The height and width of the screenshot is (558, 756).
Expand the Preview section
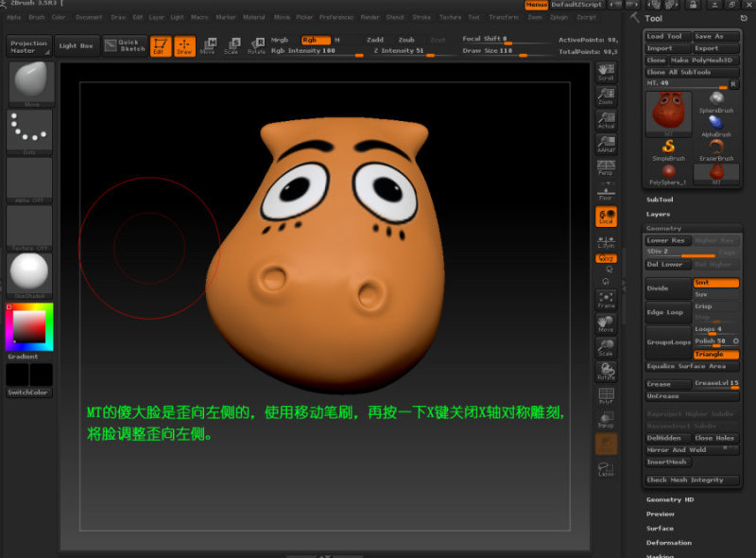pyautogui.click(x=660, y=514)
